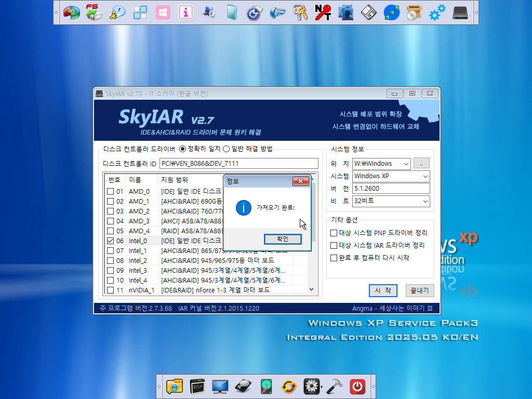Launch the green disk utility icon
The height and width of the screenshot is (399, 532).
point(266,387)
